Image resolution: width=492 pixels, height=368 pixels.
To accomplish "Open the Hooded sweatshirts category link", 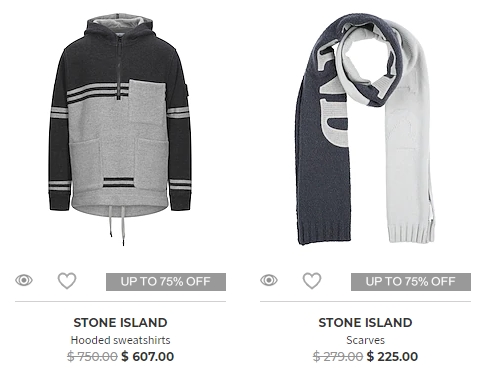I will coord(120,340).
